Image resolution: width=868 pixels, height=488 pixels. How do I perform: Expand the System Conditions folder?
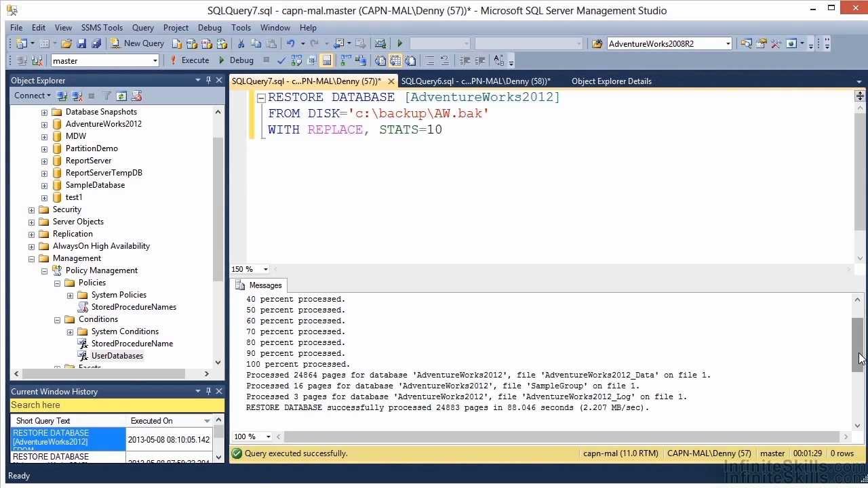(70, 331)
